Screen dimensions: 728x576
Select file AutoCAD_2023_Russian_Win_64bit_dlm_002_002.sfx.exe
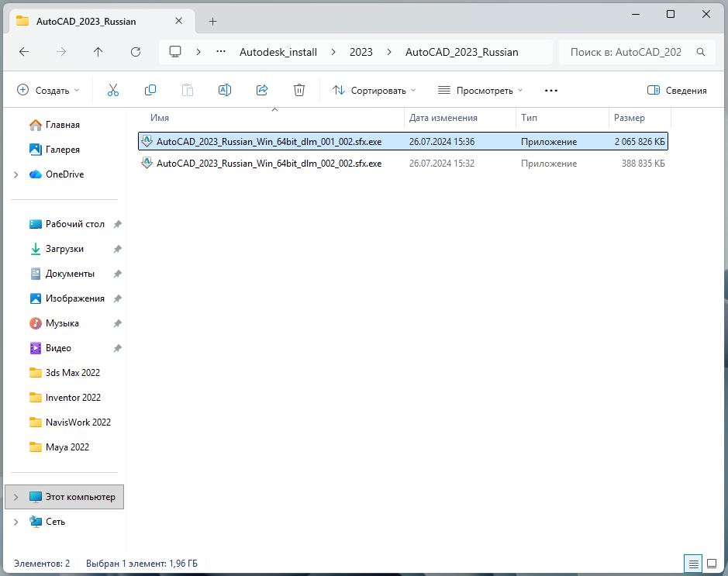(403, 164)
